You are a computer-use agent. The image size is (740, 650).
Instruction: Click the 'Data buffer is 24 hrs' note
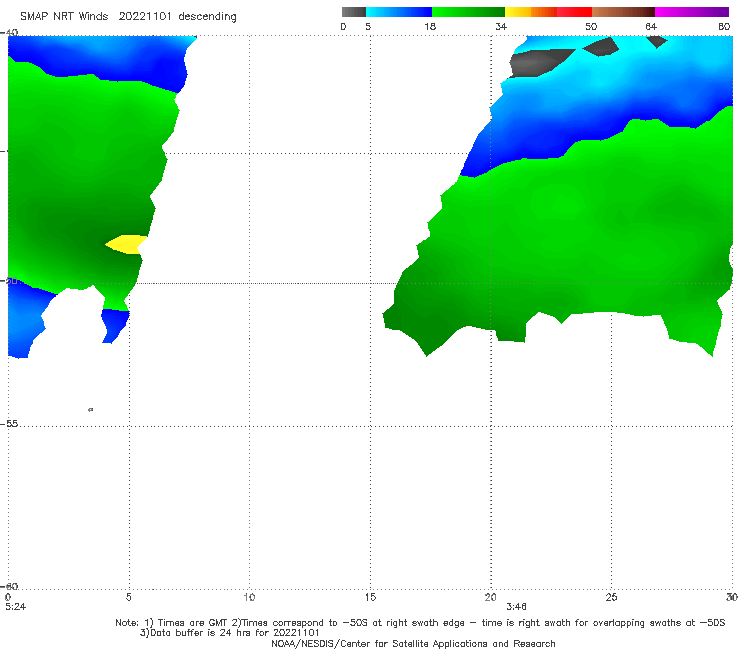pos(230,633)
